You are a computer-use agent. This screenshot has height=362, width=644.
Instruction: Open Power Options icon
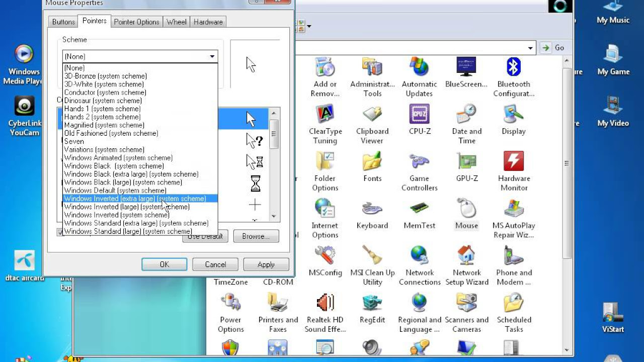point(231,303)
